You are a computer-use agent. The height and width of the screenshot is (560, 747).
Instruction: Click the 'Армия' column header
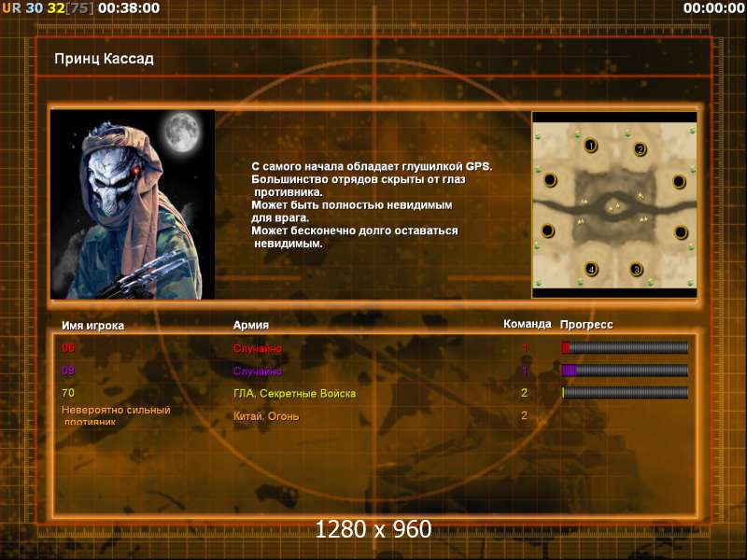pos(251,325)
